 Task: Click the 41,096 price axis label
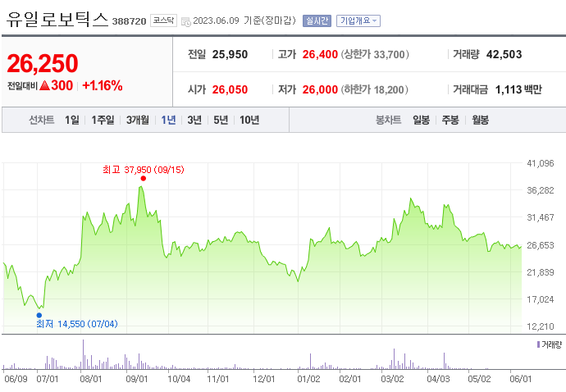541,163
